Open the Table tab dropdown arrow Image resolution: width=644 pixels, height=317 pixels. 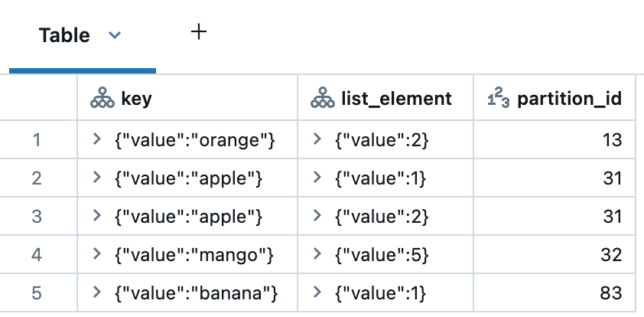(x=115, y=35)
